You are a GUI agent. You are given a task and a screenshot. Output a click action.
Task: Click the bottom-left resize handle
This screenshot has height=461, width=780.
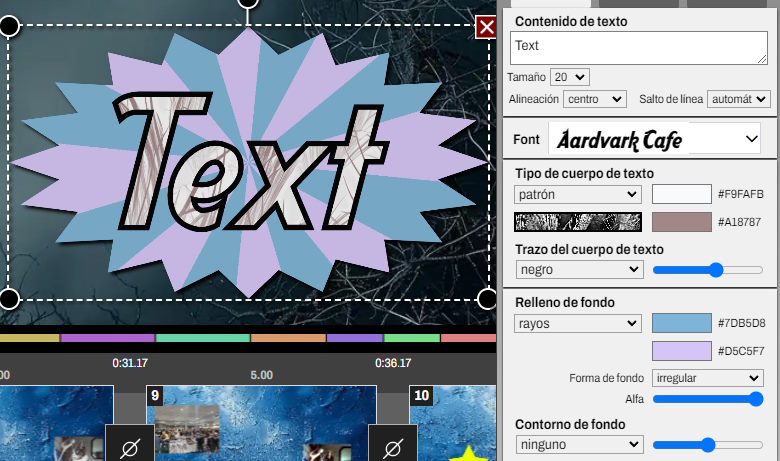click(x=7, y=298)
